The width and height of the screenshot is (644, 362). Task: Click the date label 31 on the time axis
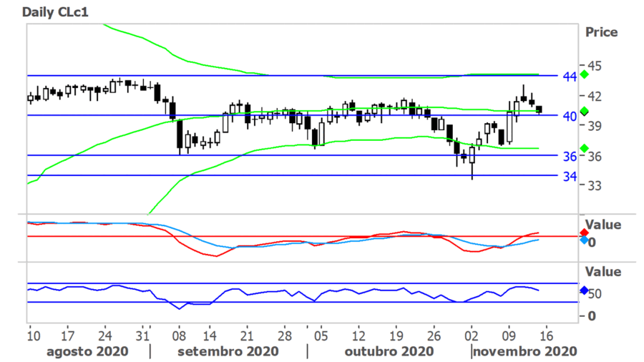pos(142,336)
